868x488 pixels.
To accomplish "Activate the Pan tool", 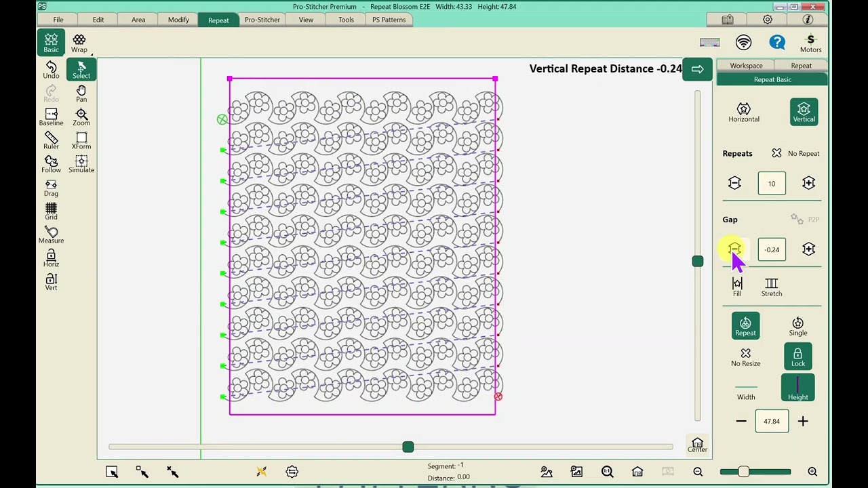I will coord(81,94).
